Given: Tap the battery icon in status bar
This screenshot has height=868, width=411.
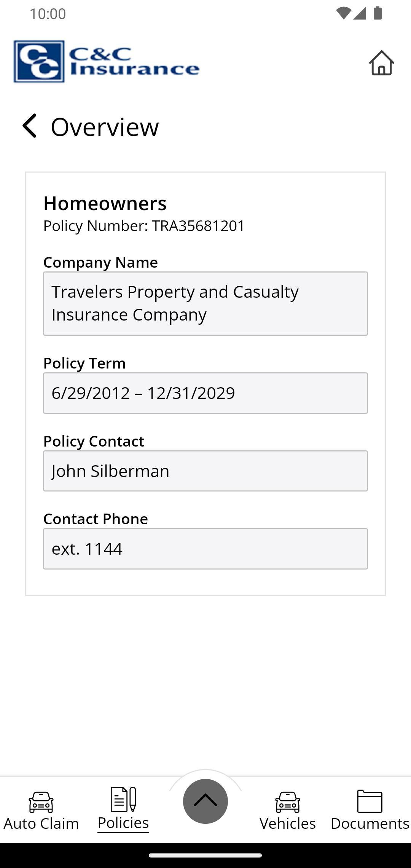Looking at the screenshot, I should [378, 13].
